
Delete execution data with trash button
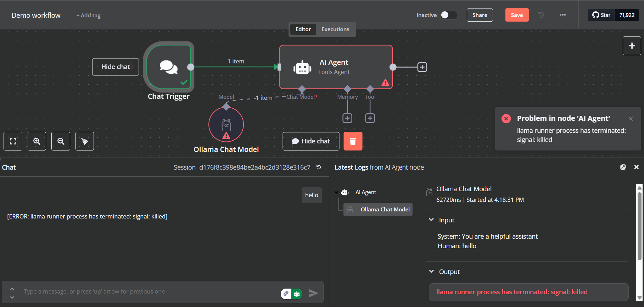click(353, 141)
